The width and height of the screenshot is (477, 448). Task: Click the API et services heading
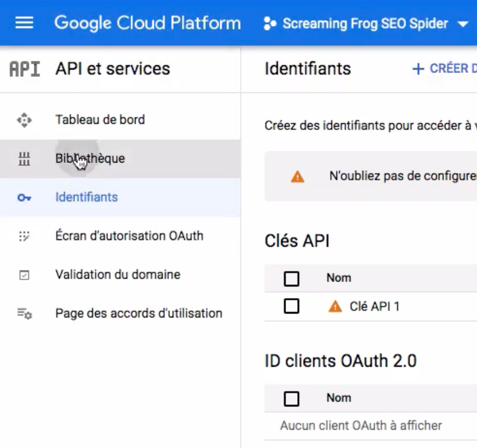tap(112, 69)
